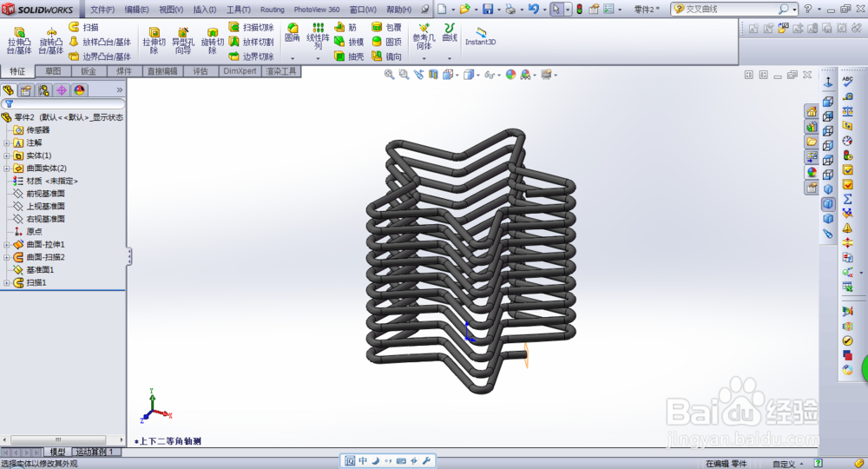868x469 pixels.
Task: Expand the 曲面实体(2) surface bodies folder
Action: 6,168
